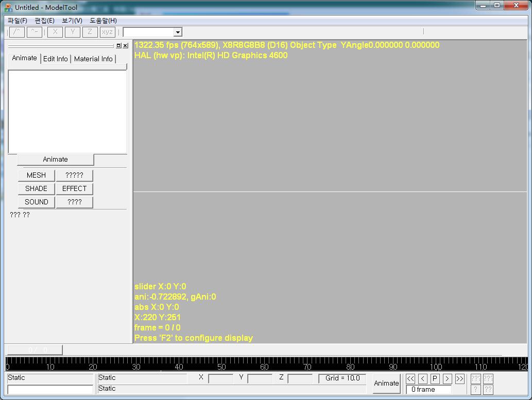Jump to last frame with >> button

tap(459, 379)
